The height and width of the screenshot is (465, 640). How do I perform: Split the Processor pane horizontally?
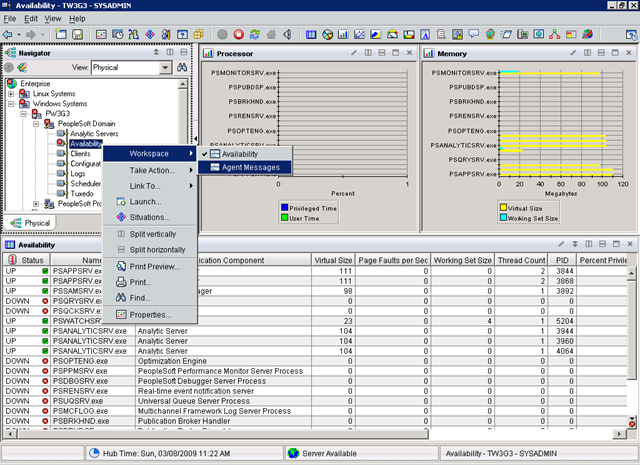point(382,53)
